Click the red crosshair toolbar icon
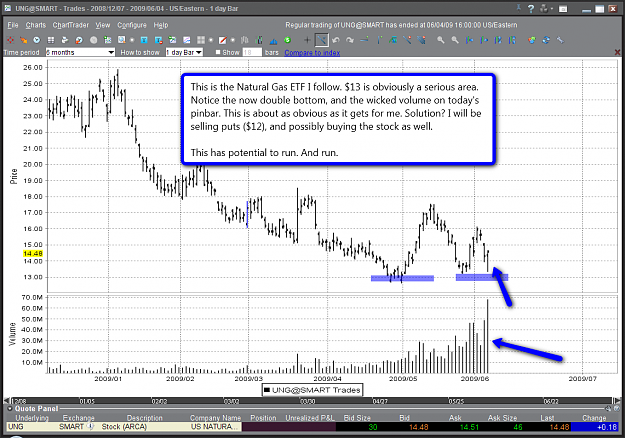Image resolution: width=625 pixels, height=438 pixels. point(10,40)
